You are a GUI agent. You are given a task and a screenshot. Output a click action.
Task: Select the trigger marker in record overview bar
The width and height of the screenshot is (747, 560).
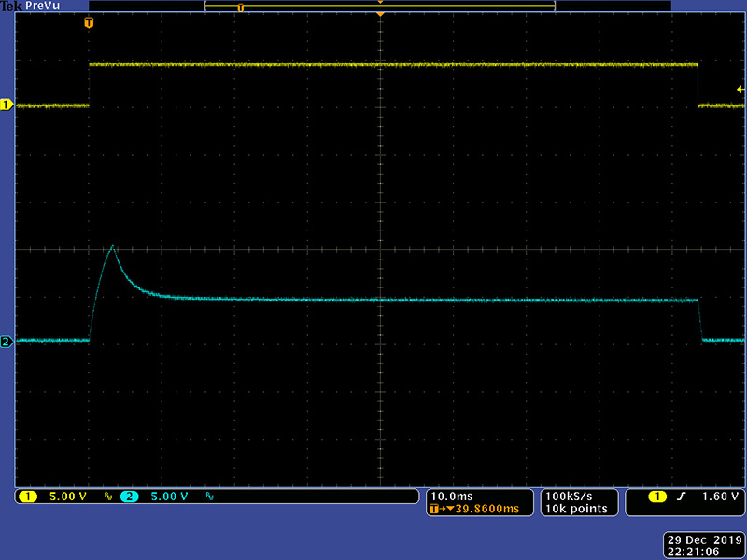pos(240,7)
